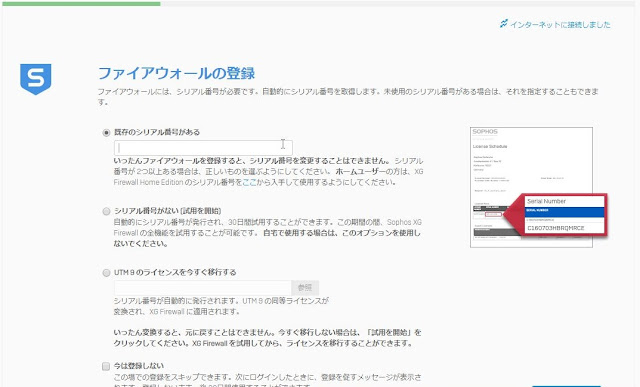Click the license schedule example thumbnail
This screenshot has width=640, height=387.
(531, 187)
